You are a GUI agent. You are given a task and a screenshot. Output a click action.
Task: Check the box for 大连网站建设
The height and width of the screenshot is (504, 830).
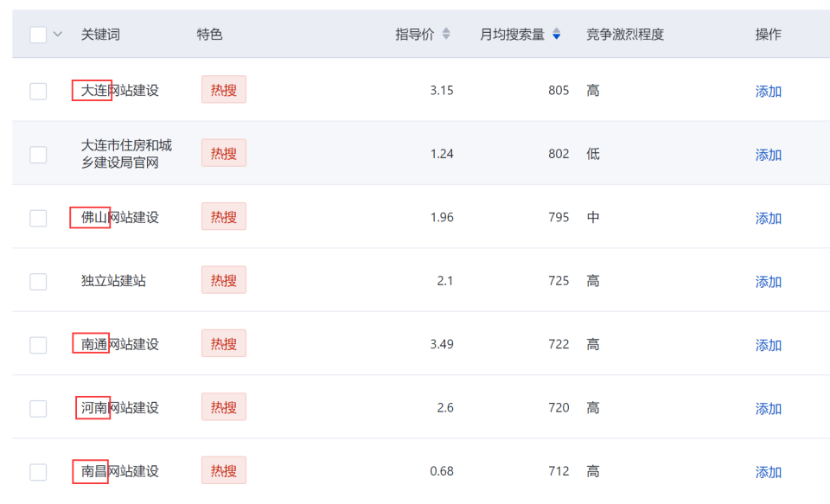[38, 91]
